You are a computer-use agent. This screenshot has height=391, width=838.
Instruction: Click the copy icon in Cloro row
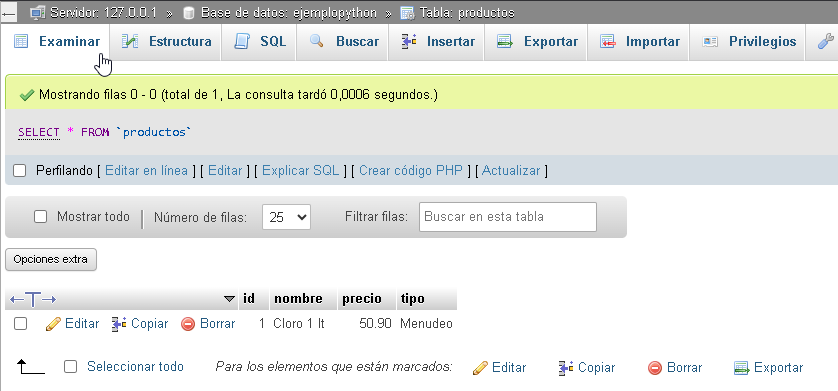[119, 324]
